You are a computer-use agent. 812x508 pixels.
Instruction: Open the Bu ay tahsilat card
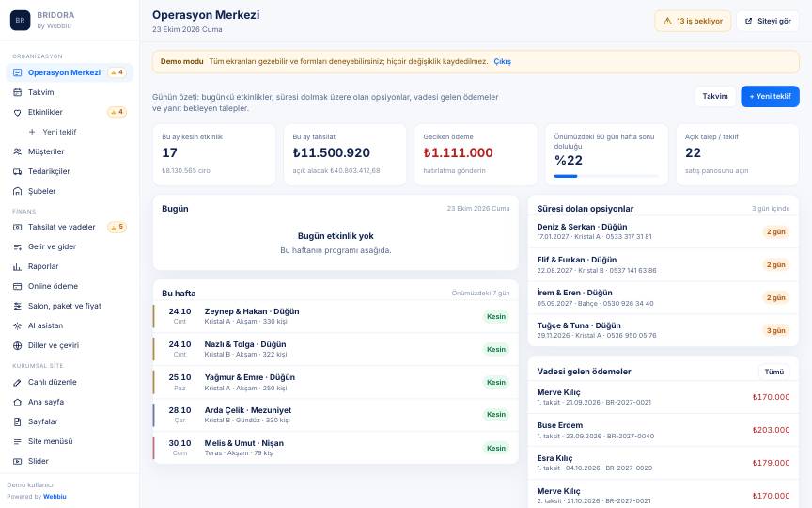[345, 154]
